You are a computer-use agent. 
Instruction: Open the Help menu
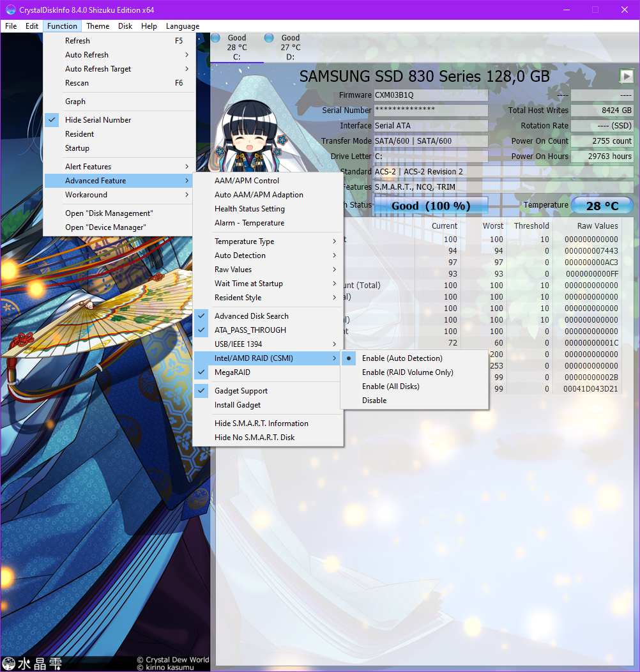pos(149,26)
